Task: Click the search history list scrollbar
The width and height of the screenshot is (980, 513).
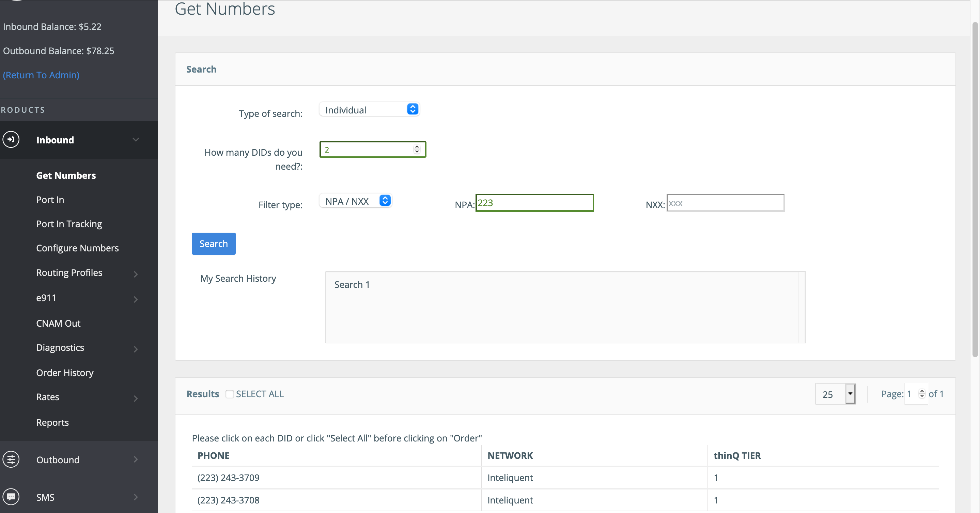Action: pyautogui.click(x=802, y=307)
